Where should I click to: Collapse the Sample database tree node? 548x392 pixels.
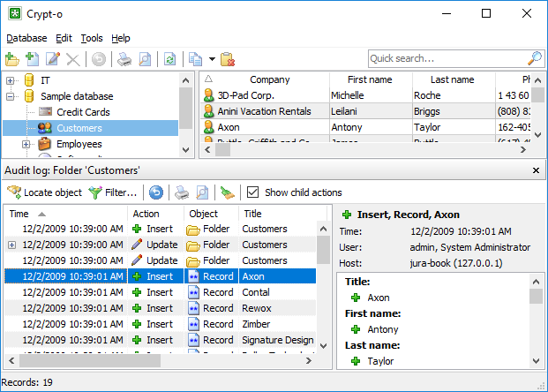11,96
